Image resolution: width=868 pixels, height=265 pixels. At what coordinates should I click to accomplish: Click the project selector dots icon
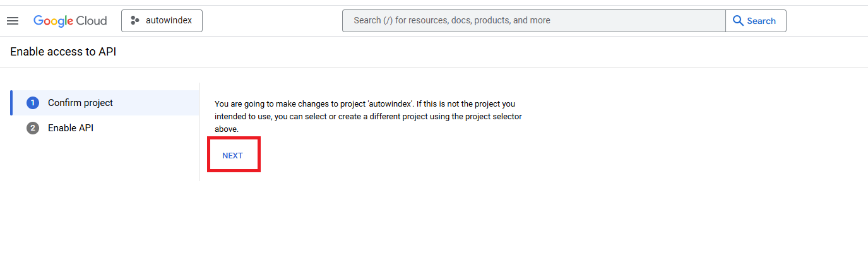click(x=134, y=21)
